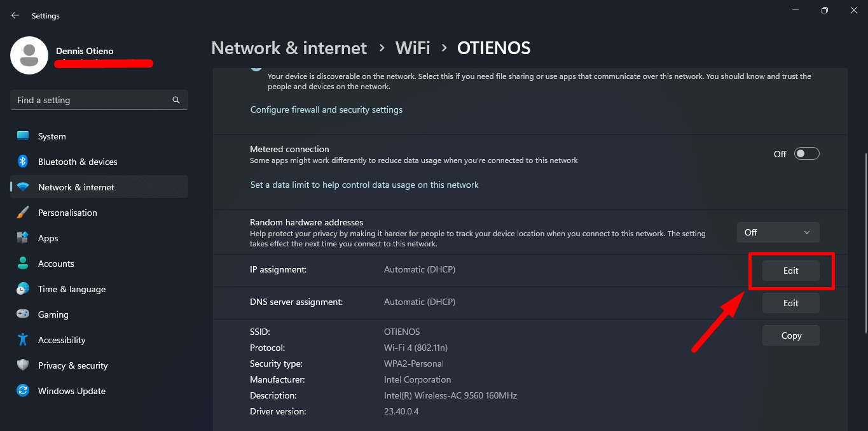
Task: Navigate back using the arrow
Action: pyautogui.click(x=14, y=15)
